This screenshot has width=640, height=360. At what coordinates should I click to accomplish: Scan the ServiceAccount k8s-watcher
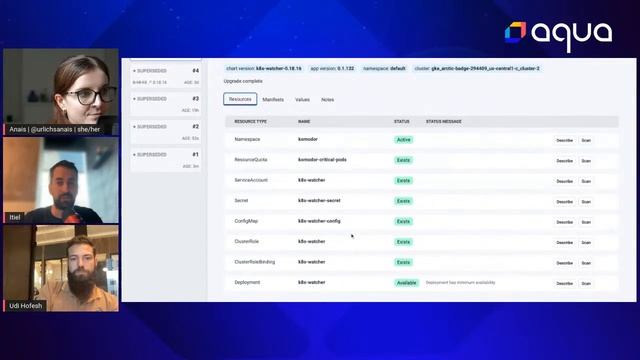coord(586,181)
